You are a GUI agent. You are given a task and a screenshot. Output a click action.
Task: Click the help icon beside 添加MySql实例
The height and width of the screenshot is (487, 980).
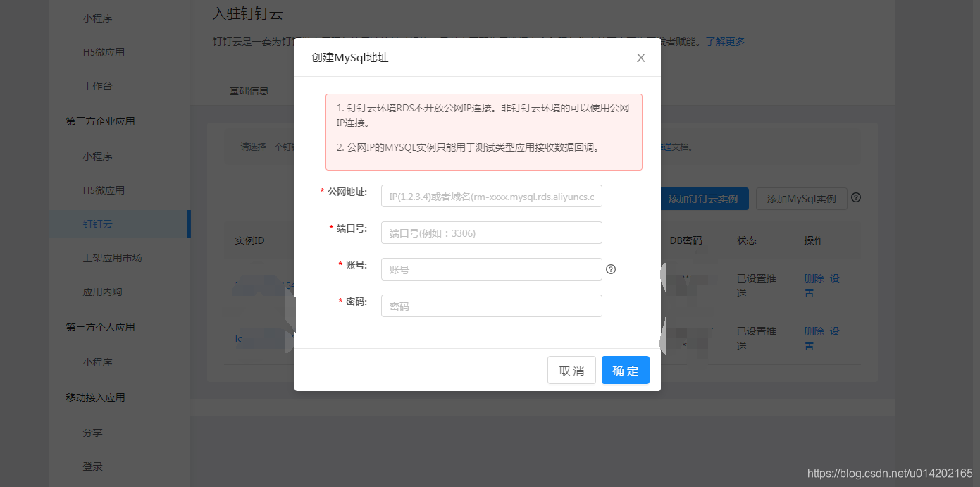(x=856, y=198)
